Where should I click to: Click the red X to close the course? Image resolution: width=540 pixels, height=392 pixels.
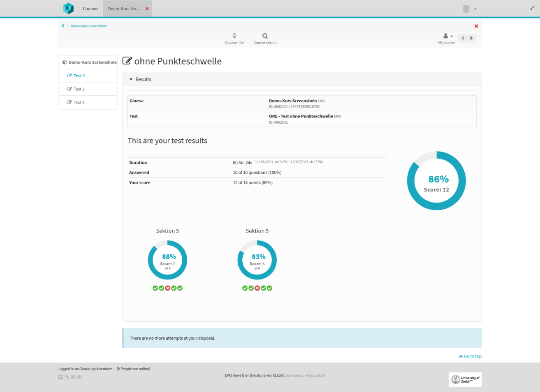click(476, 26)
